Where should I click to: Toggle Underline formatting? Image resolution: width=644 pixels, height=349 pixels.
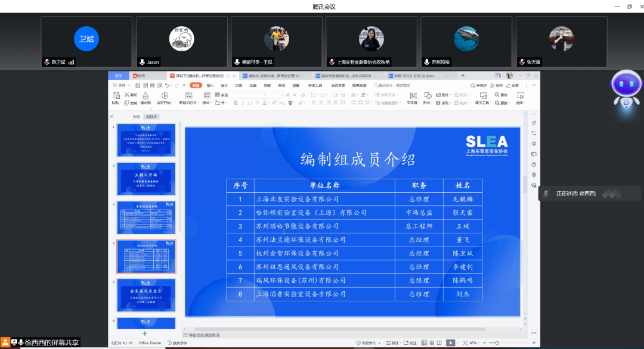[250, 103]
